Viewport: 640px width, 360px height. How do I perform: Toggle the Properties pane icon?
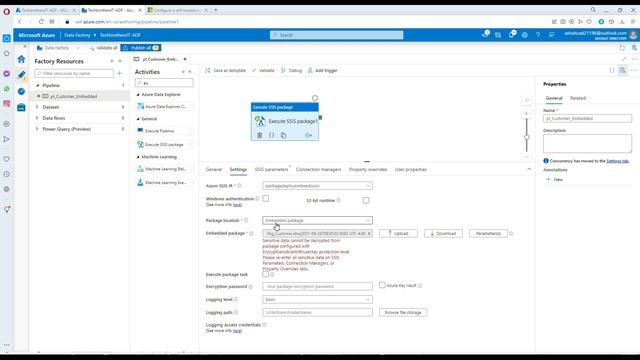(x=622, y=70)
